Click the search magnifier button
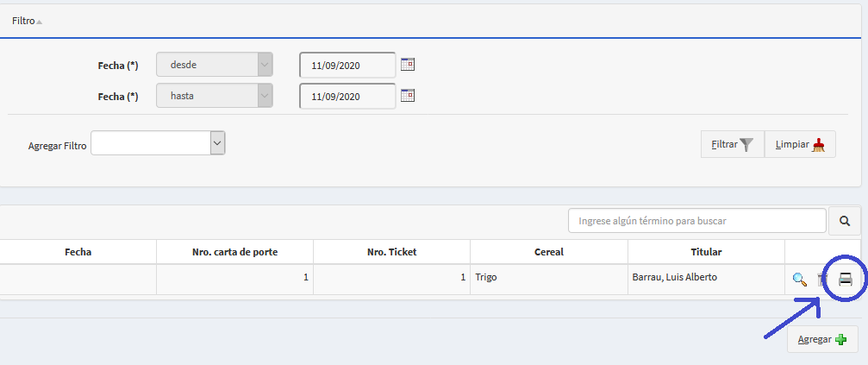 (x=844, y=221)
